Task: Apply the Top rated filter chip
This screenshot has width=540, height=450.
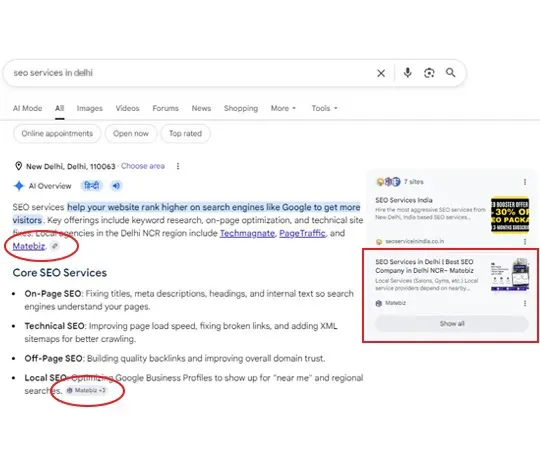Action: point(185,134)
